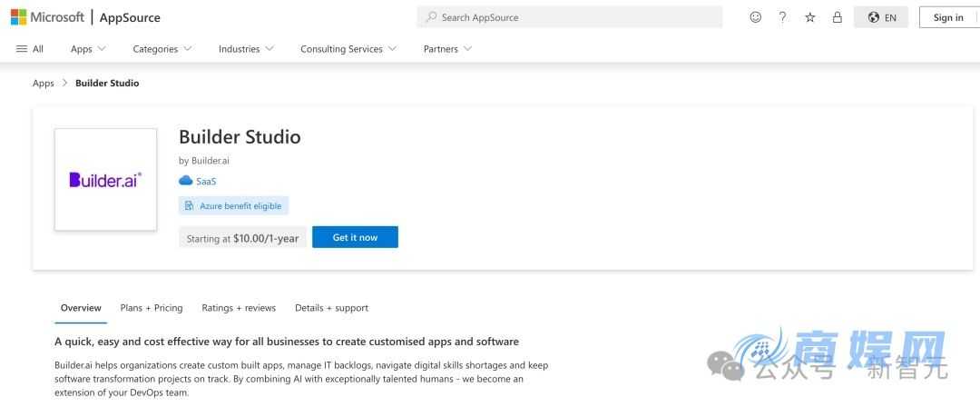
Task: Expand the Industries dropdown
Action: 245,49
